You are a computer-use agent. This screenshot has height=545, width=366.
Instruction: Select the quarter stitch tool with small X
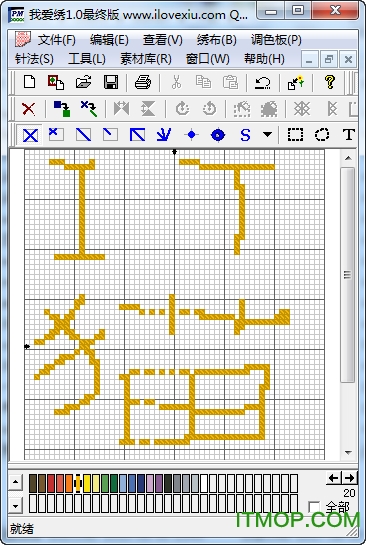tap(56, 135)
